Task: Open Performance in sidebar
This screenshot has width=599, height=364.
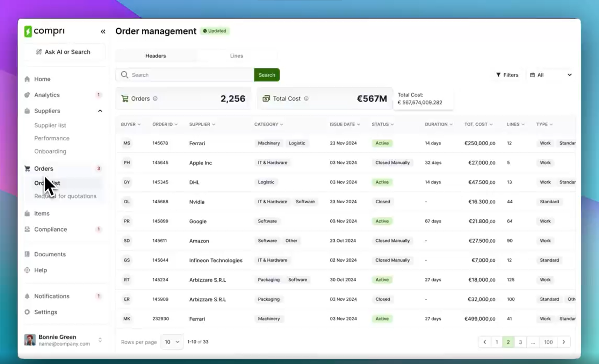Action: pos(52,138)
